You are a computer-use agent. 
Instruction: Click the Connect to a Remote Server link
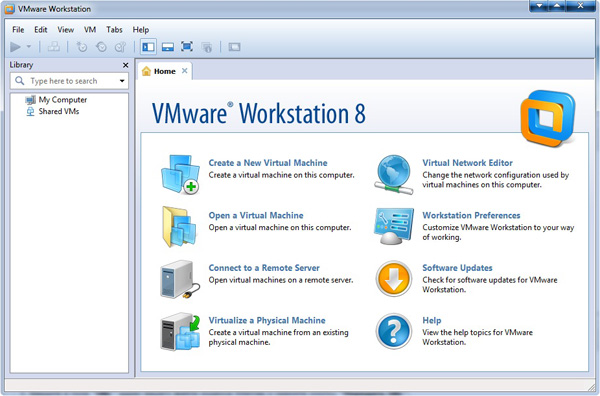[x=264, y=268]
